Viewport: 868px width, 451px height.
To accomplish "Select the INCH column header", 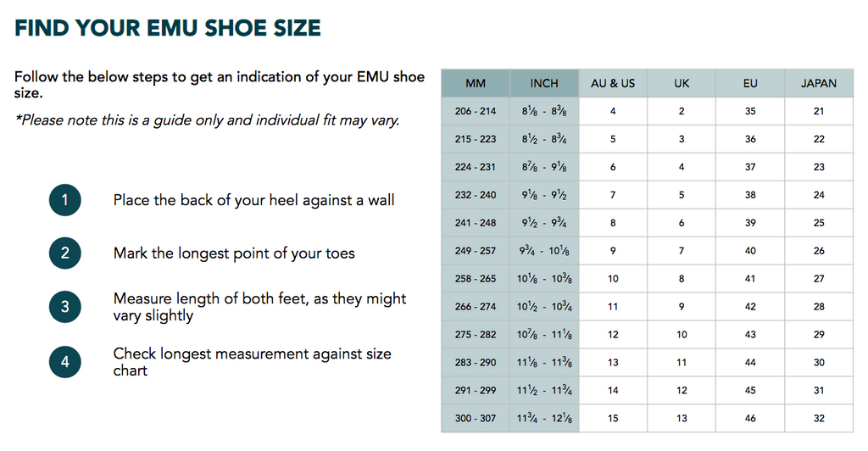I will [x=544, y=83].
